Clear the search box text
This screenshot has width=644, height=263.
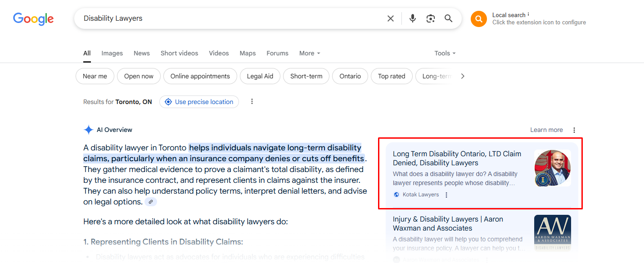[390, 18]
